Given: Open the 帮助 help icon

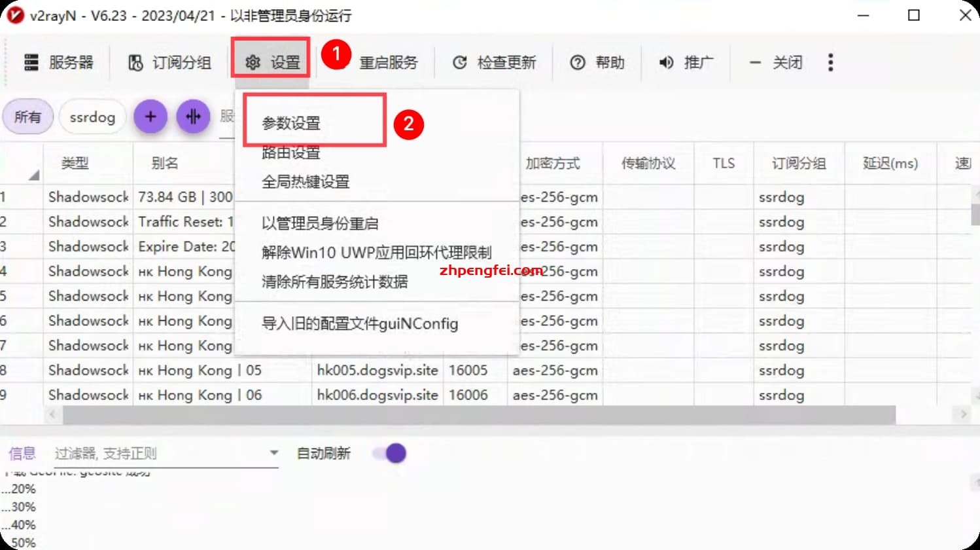Looking at the screenshot, I should [x=578, y=62].
